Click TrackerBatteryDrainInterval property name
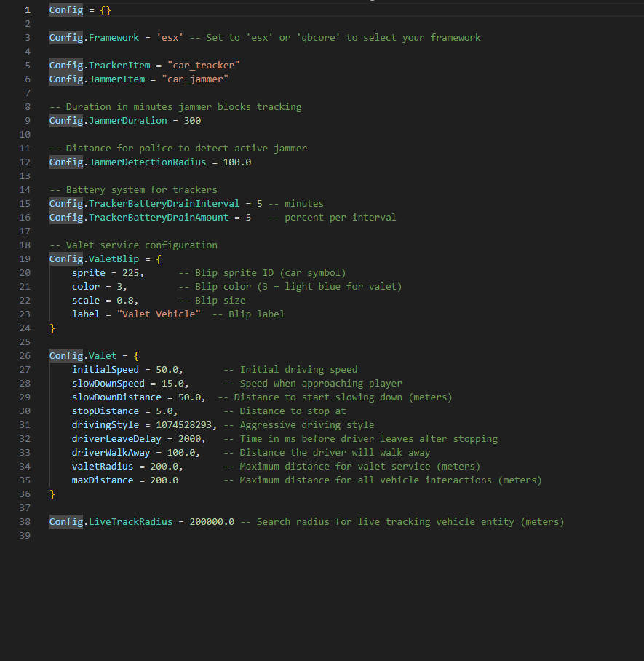Screen dimensions: 644x661 tap(164, 204)
